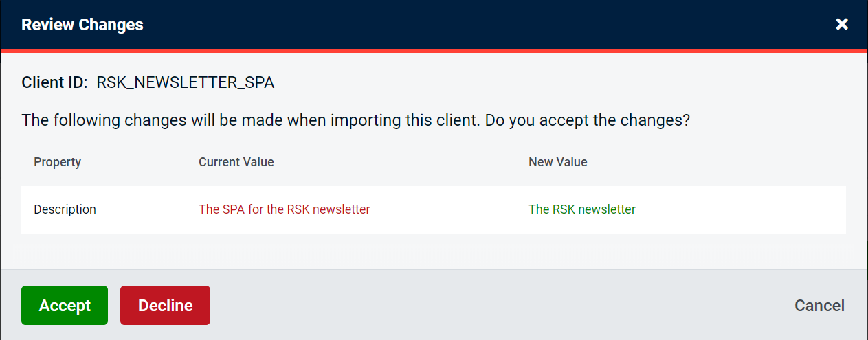Click the red accent line under the header
This screenshot has height=340, width=868.
point(433,51)
